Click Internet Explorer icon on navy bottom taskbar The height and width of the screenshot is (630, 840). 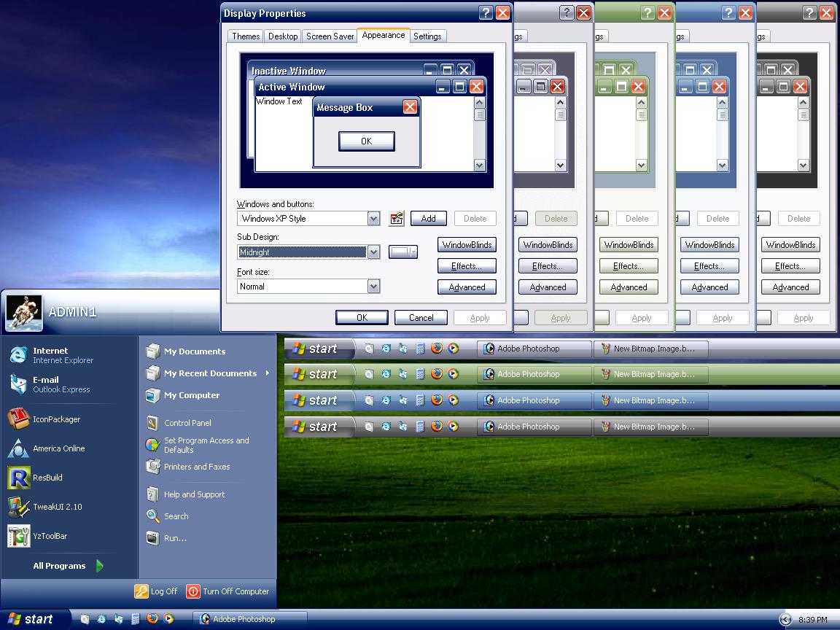[x=101, y=619]
